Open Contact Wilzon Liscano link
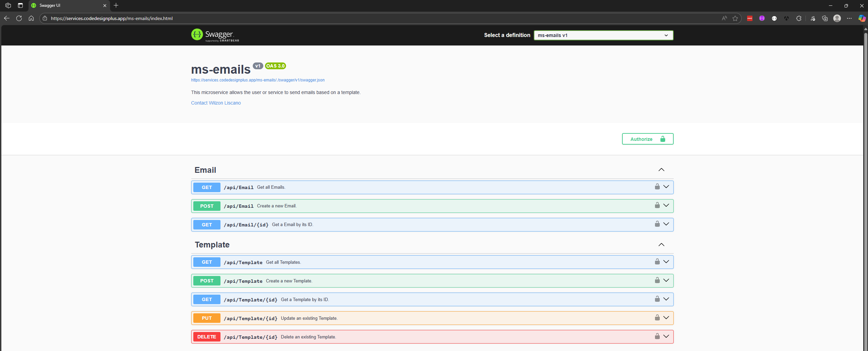Image resolution: width=868 pixels, height=351 pixels. 216,103
